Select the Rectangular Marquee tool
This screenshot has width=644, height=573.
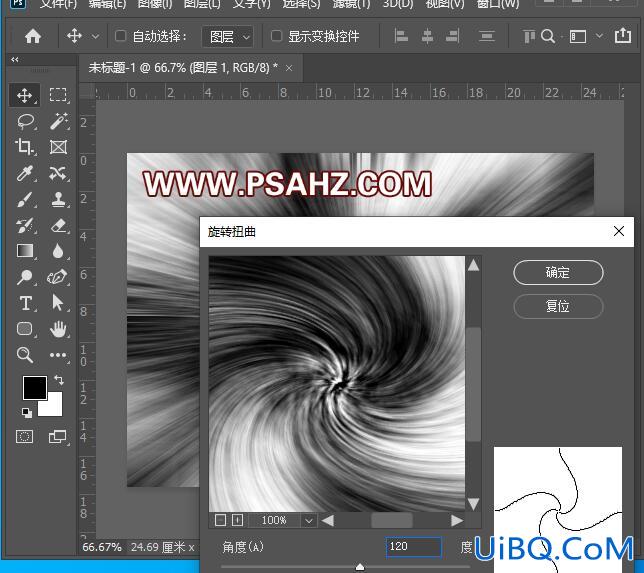(x=58, y=95)
